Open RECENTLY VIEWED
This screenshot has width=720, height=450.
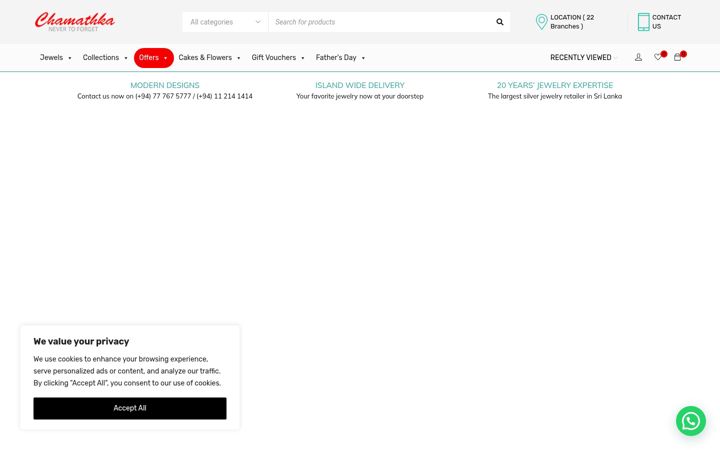click(x=580, y=57)
